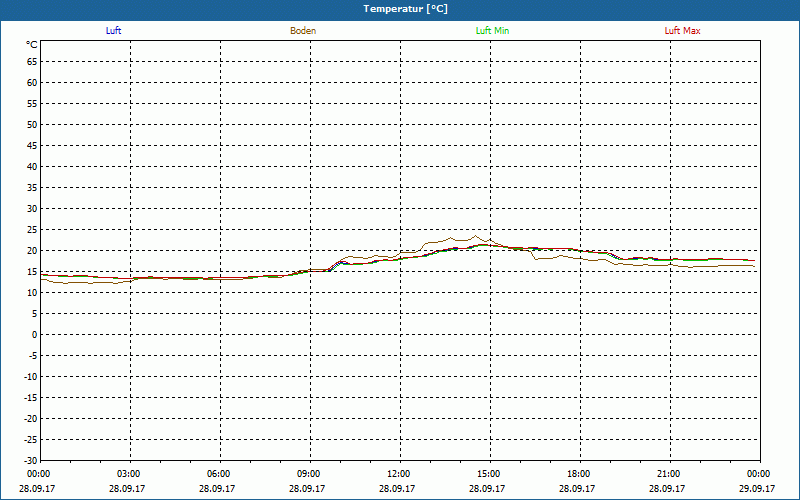This screenshot has width=800, height=500.
Task: Click the 09:00 time label
Action: tap(309, 474)
